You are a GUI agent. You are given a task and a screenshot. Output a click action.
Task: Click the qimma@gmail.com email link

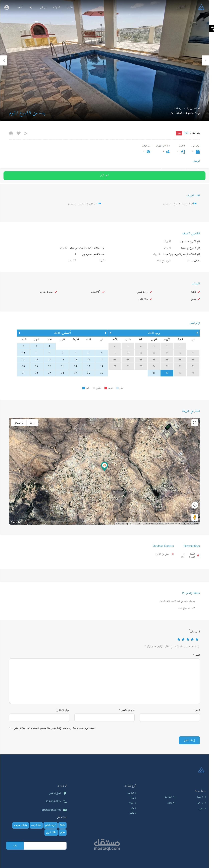(51, 810)
